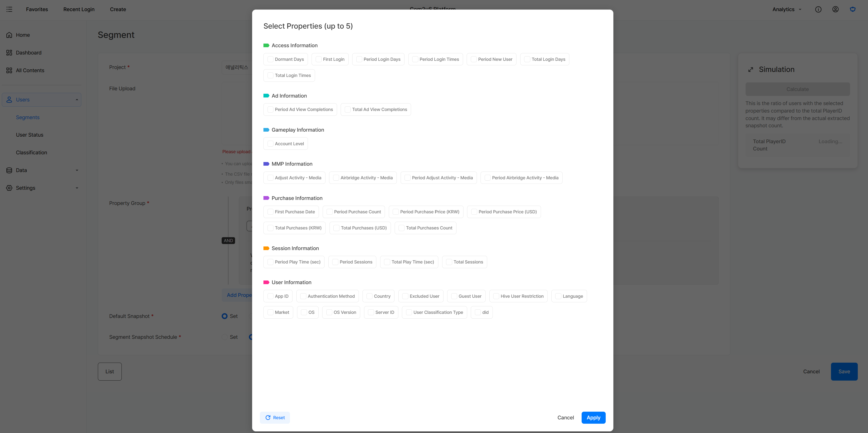This screenshot has width=868, height=433.
Task: Check the Period New User property
Action: pos(474,59)
